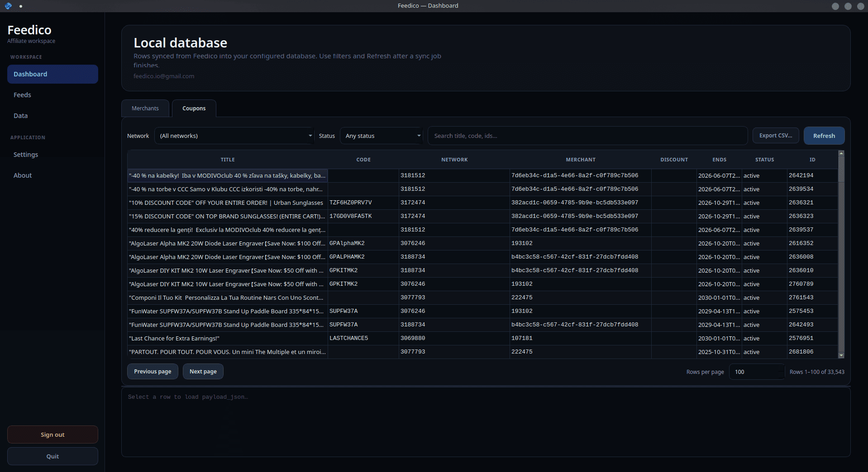Open the Feeds section

[x=52, y=95]
